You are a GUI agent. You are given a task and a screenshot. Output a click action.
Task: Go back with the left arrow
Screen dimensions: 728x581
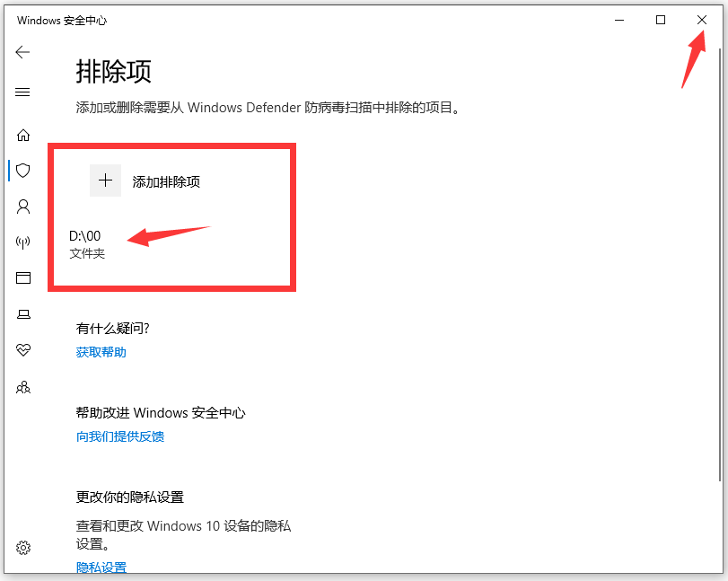[x=22, y=52]
